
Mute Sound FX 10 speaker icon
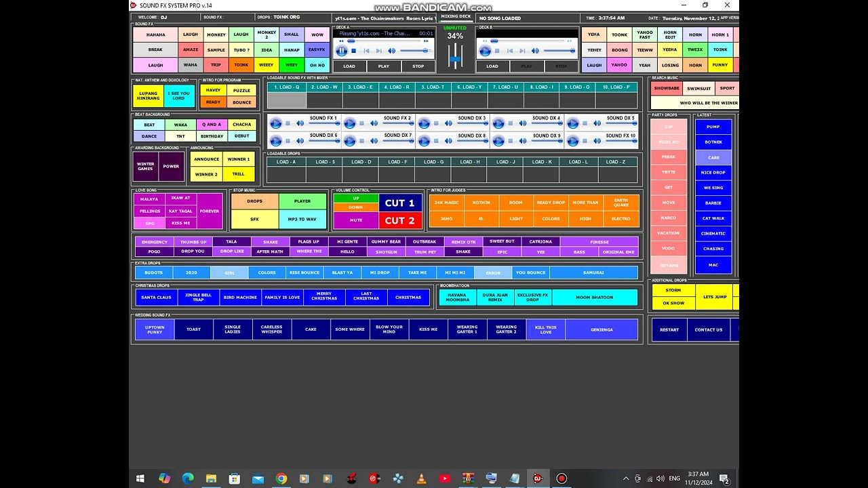(597, 140)
